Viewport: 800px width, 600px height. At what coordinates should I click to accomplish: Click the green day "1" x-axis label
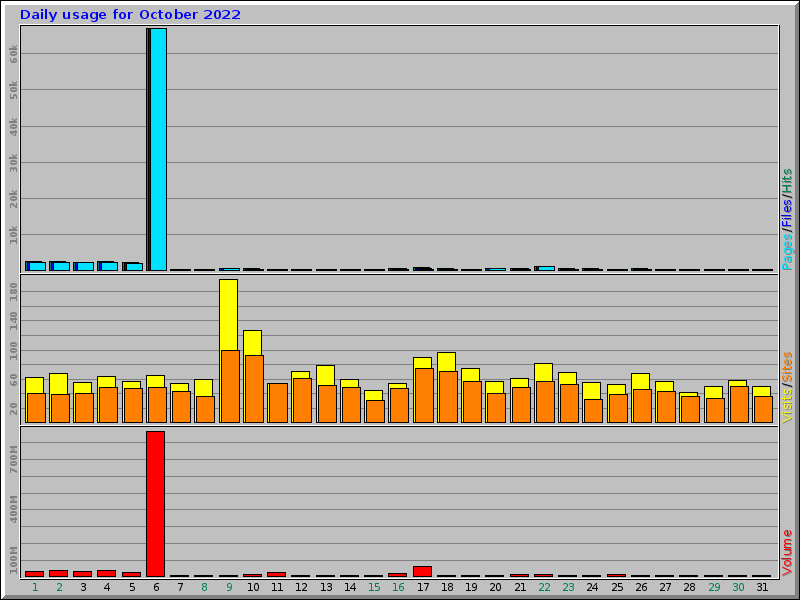35,587
